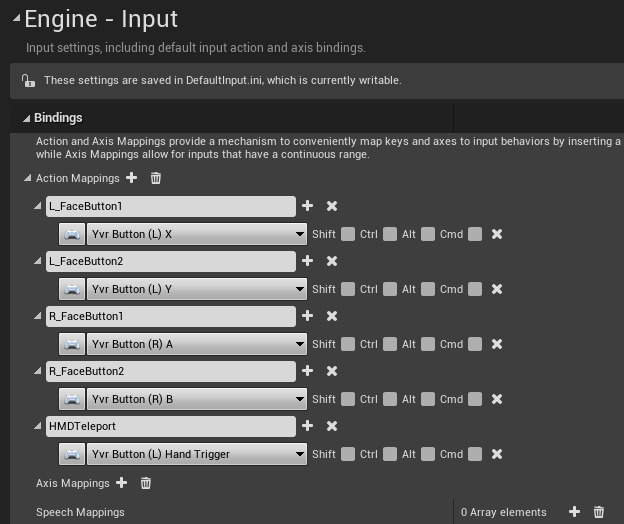Add a new Axis Mapping
Image resolution: width=624 pixels, height=524 pixels.
(121, 483)
